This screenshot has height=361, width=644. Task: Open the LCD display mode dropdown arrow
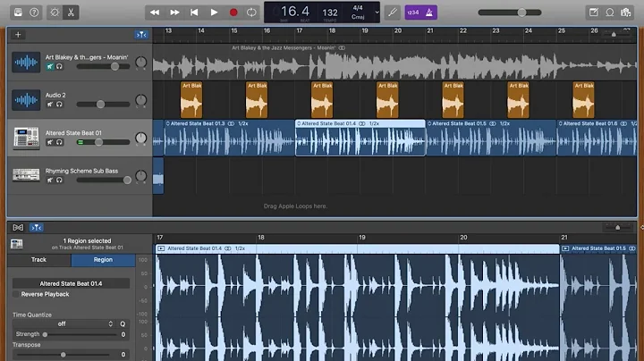(377, 13)
